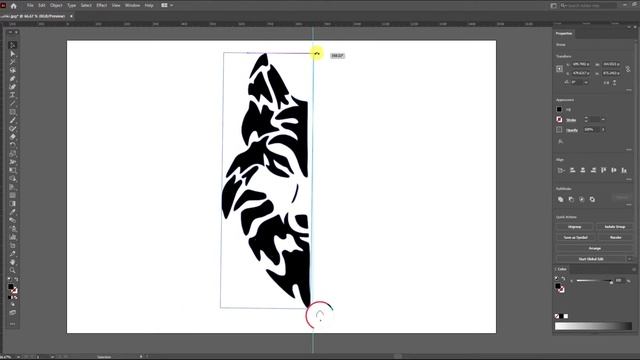640x360 pixels.
Task: Apply Intersect in Pathfinder section
Action: click(x=582, y=199)
